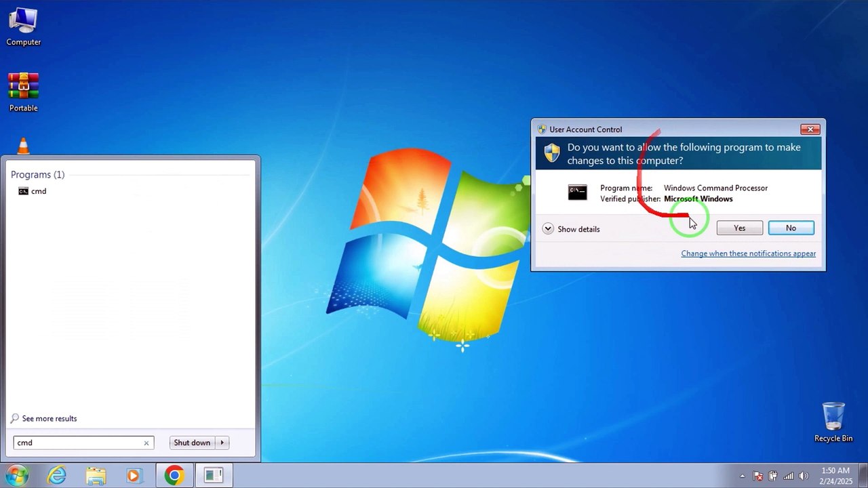Viewport: 868px width, 488px height.
Task: Expand Show details in UAC dialog
Action: [x=571, y=229]
